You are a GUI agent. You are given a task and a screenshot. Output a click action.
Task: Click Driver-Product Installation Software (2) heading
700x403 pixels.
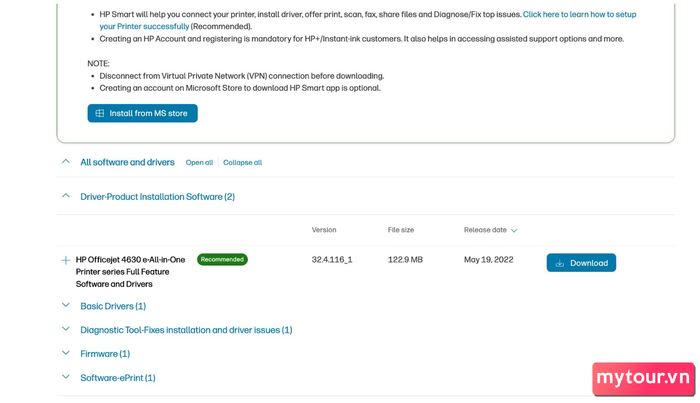click(x=158, y=197)
